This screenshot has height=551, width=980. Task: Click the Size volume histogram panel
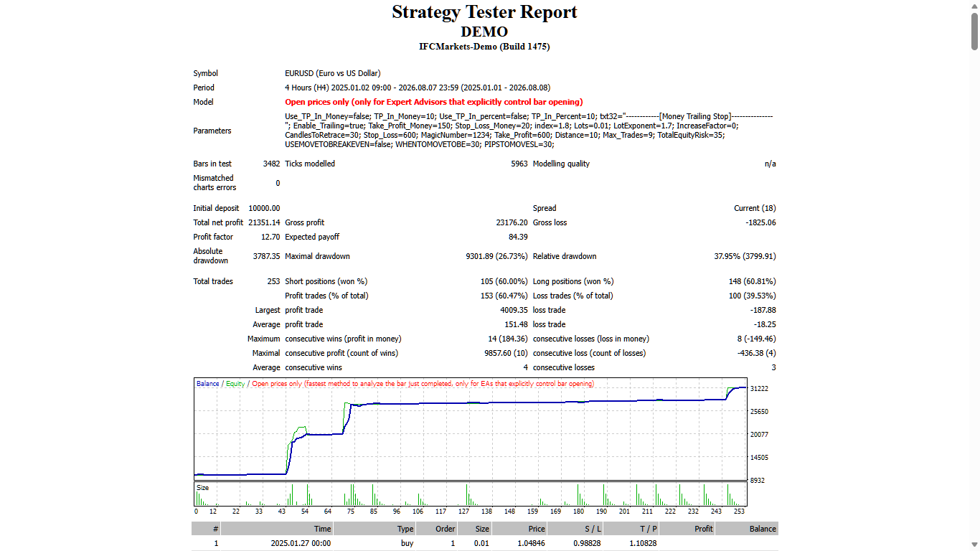pos(470,494)
